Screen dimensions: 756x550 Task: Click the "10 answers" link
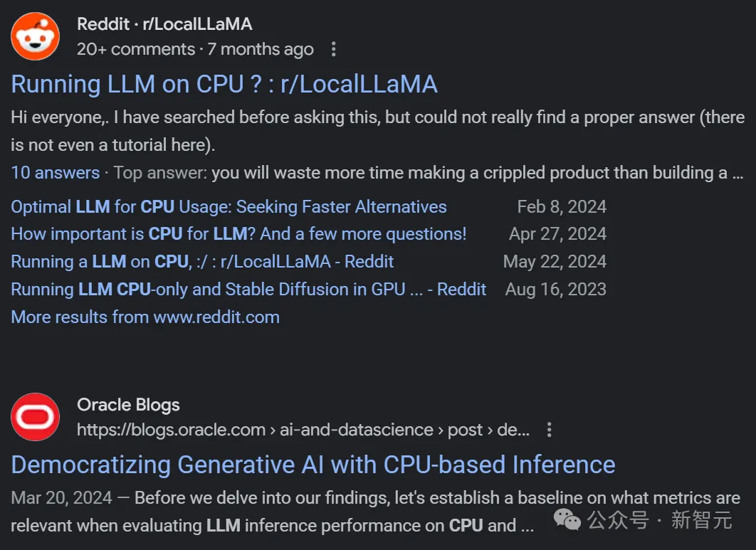pyautogui.click(x=56, y=173)
